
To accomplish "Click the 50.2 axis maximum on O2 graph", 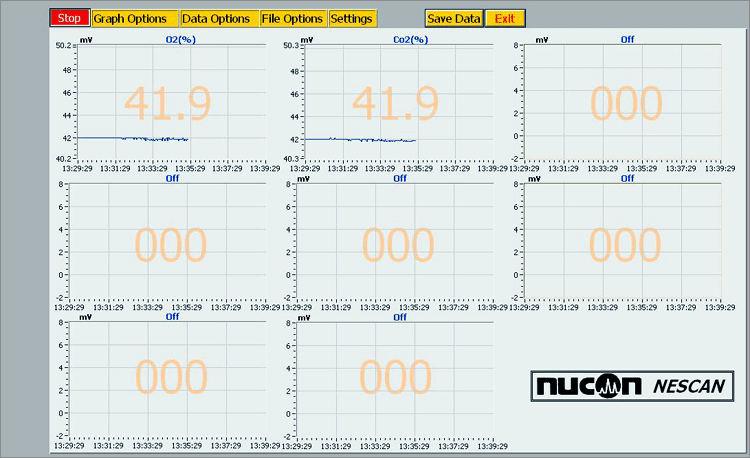I will (63, 45).
